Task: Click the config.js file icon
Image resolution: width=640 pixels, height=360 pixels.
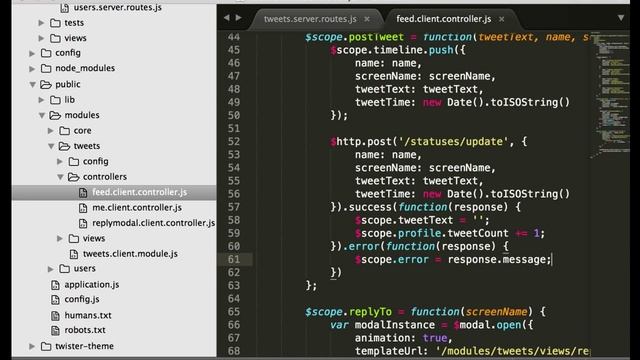Action: [56, 300]
